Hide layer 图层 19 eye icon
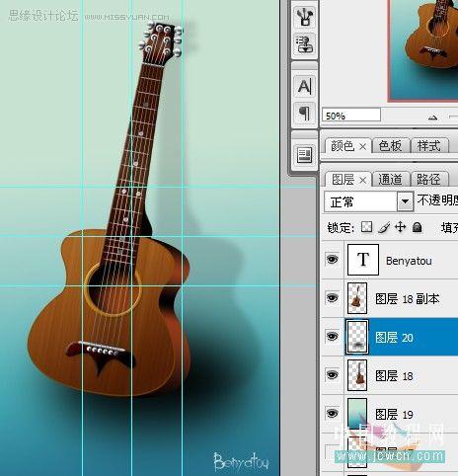Screen dimensions: 458x476 click(332, 413)
